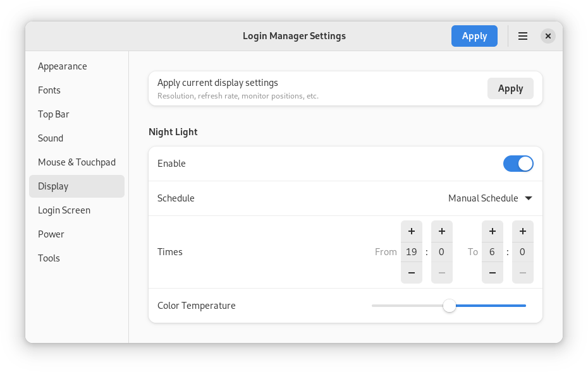Open the Manual Schedule dropdown
588x372 pixels.
pyautogui.click(x=490, y=198)
